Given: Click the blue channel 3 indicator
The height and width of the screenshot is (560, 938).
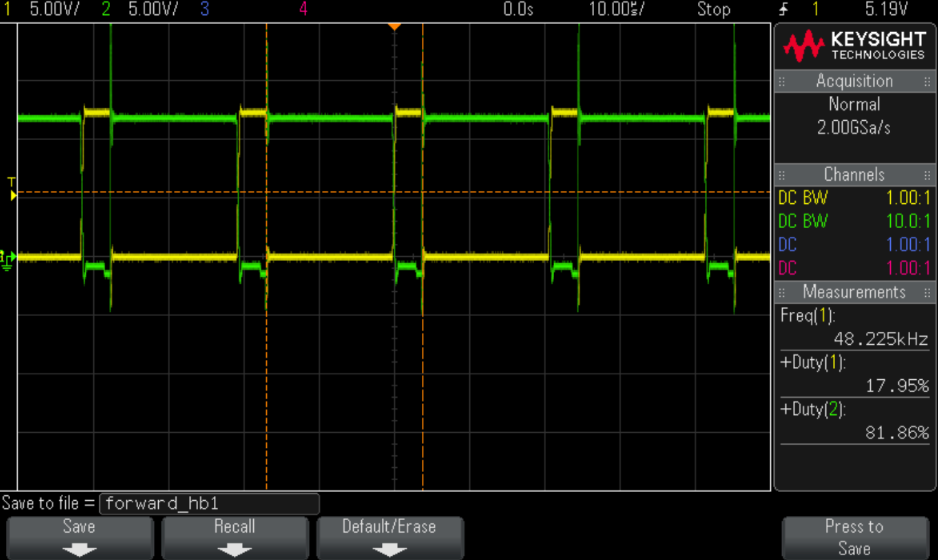Looking at the screenshot, I should (x=205, y=9).
